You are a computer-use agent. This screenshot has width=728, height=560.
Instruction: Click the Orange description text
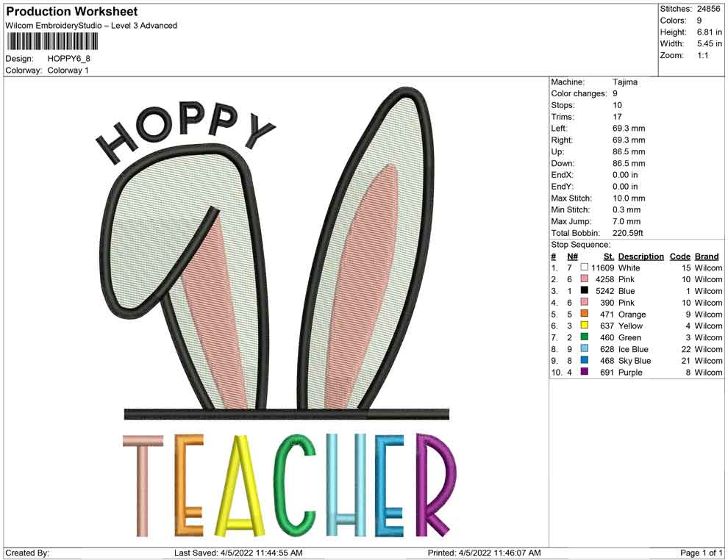pyautogui.click(x=632, y=314)
